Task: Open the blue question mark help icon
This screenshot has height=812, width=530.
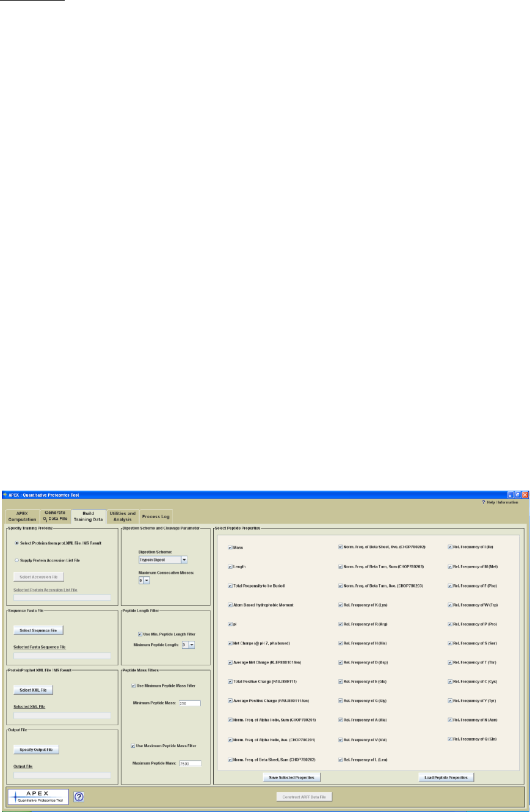Action: pos(78,797)
